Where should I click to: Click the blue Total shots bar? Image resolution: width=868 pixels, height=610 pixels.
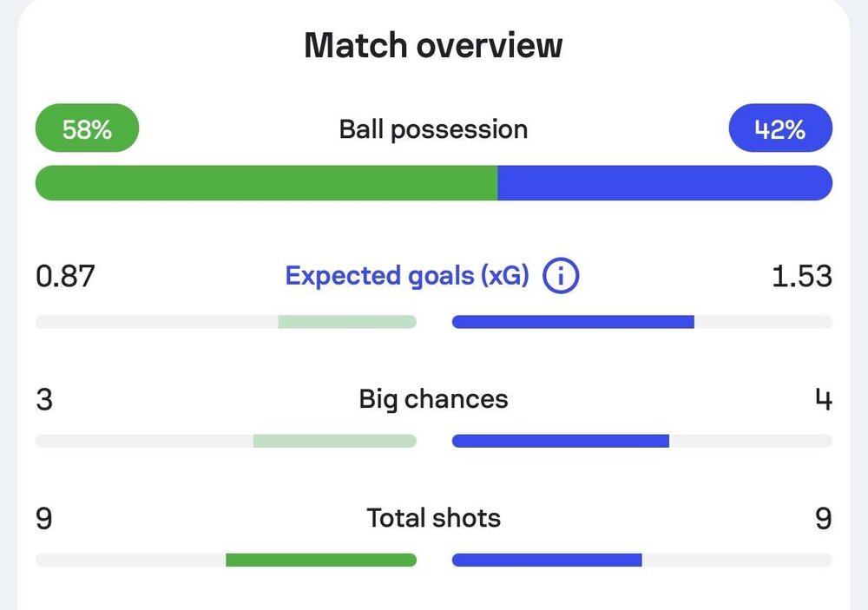pyautogui.click(x=547, y=560)
